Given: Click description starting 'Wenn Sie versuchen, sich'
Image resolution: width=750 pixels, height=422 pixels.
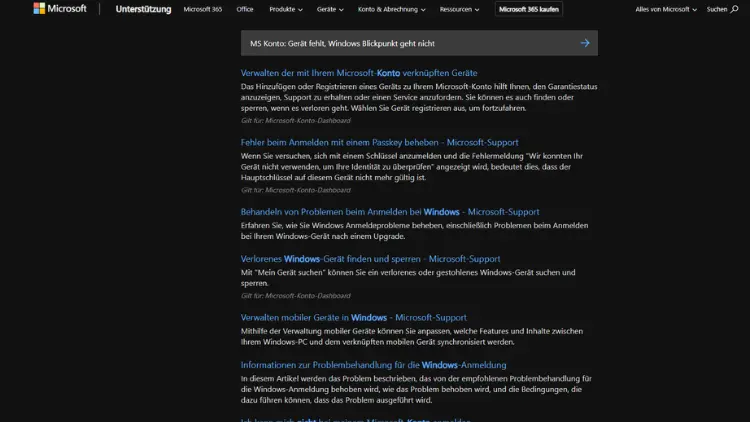Looking at the screenshot, I should [412, 167].
